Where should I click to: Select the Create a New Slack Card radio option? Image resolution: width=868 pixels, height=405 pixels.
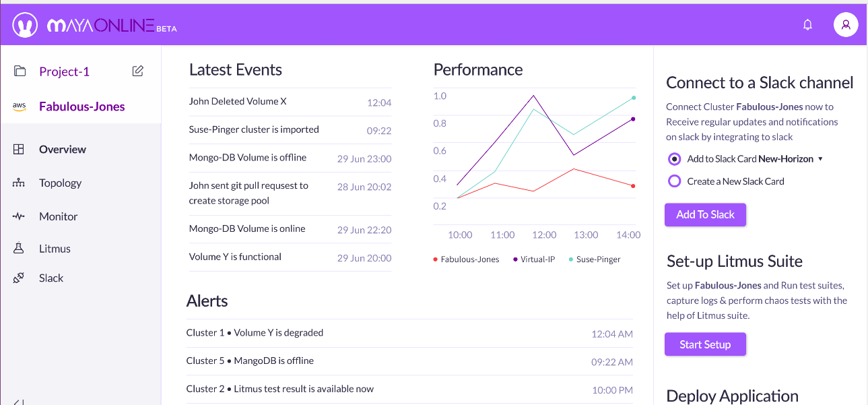click(x=674, y=181)
